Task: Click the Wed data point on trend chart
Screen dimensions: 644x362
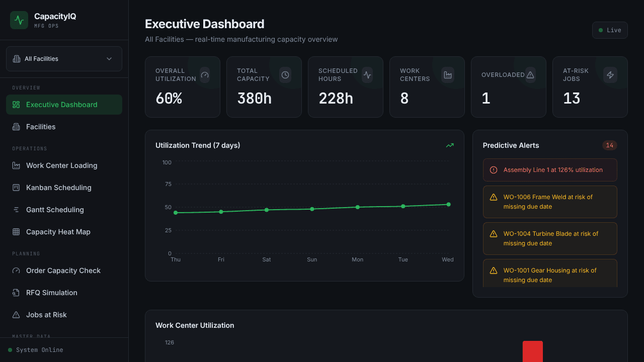Action: 448,205
